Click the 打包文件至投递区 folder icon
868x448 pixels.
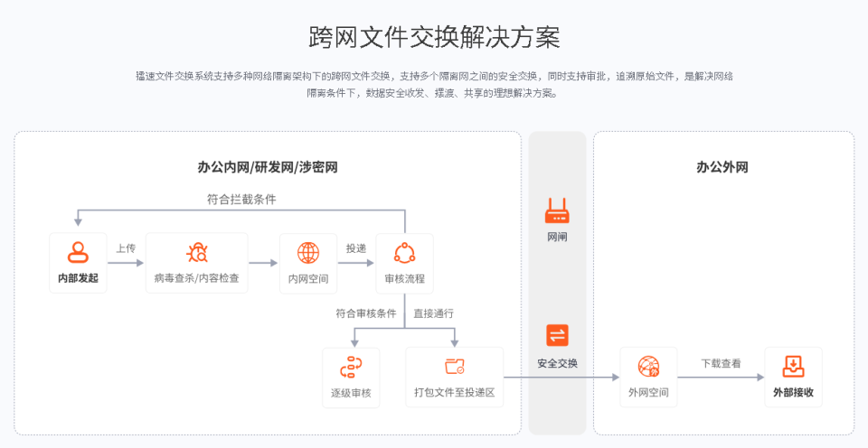[x=455, y=366]
